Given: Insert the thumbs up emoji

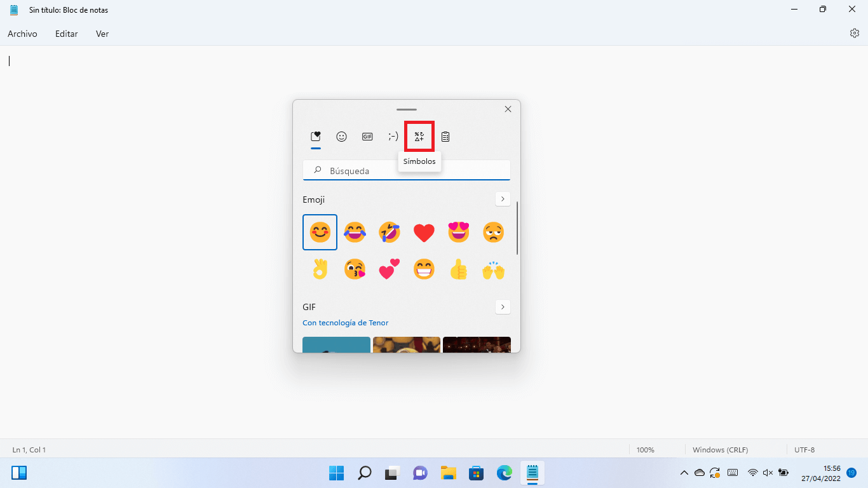Looking at the screenshot, I should tap(459, 269).
